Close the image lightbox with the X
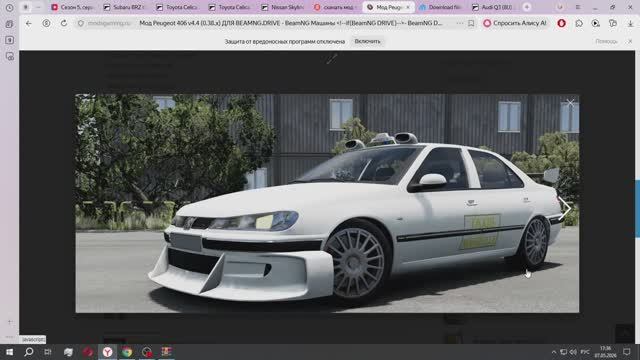Viewport: 640px width, 360px height. click(570, 102)
